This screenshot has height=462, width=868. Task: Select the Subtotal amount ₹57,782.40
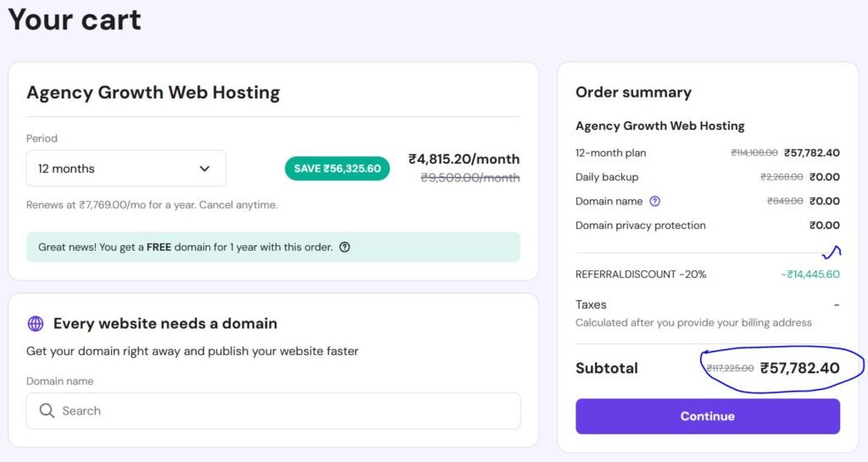[799, 368]
